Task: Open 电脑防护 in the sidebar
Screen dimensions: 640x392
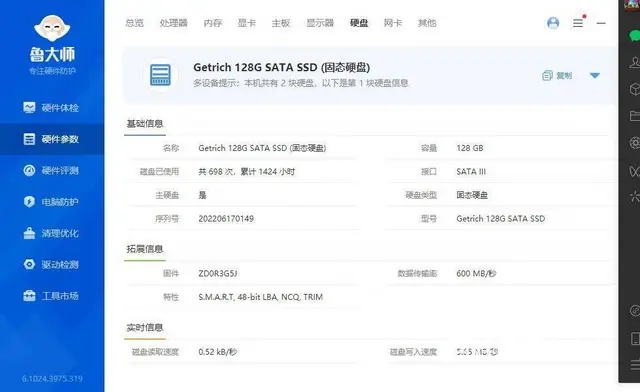Action: 51,202
